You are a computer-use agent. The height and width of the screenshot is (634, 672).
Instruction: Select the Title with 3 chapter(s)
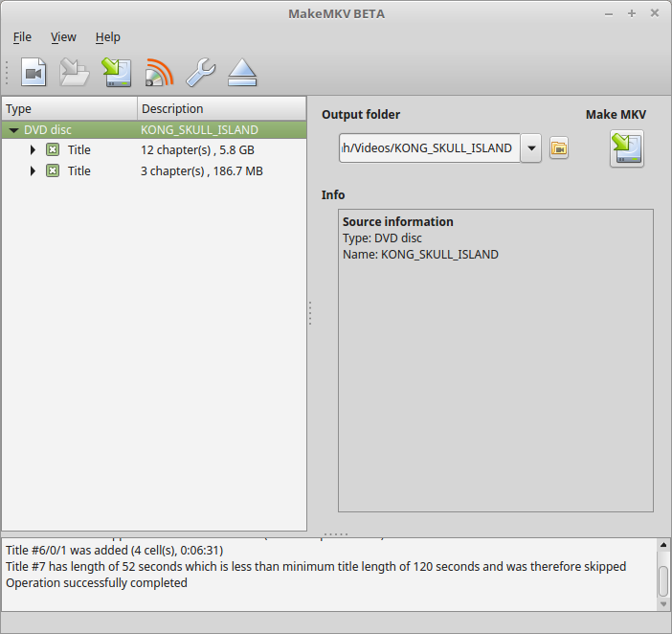point(154,171)
